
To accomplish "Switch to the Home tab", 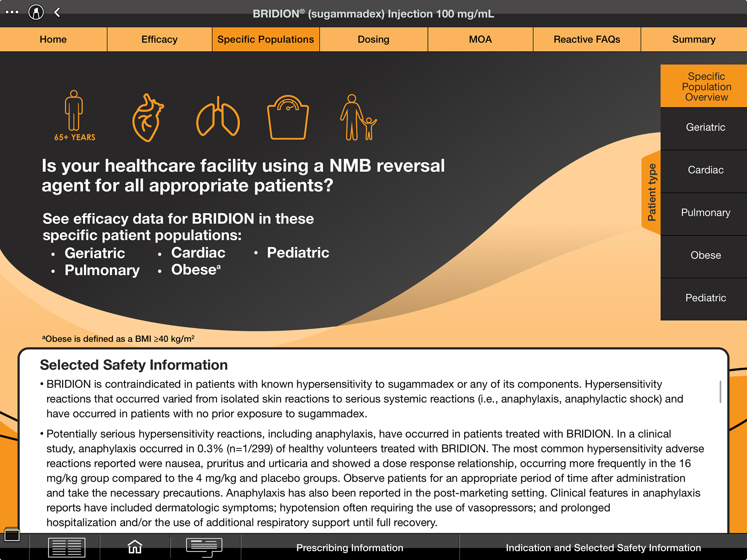I will [53, 39].
